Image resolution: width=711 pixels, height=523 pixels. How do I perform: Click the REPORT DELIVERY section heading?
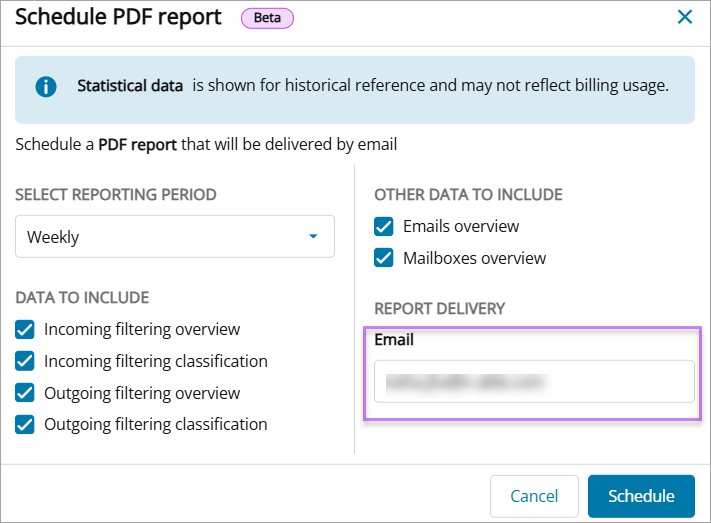[x=440, y=309]
